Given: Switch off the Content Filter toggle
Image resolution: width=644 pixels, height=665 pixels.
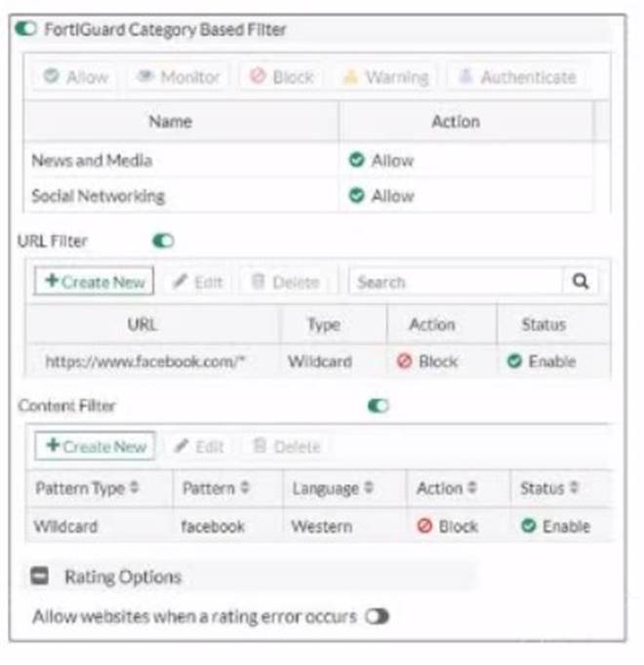Looking at the screenshot, I should [x=378, y=406].
